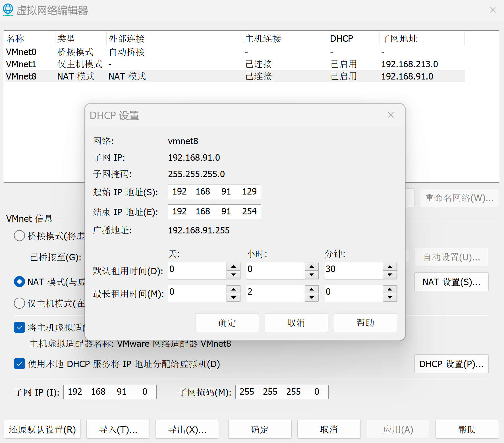Click 自动桥接 cell in VMnet0 row
Viewport: 504px width, 443px height.
point(127,52)
